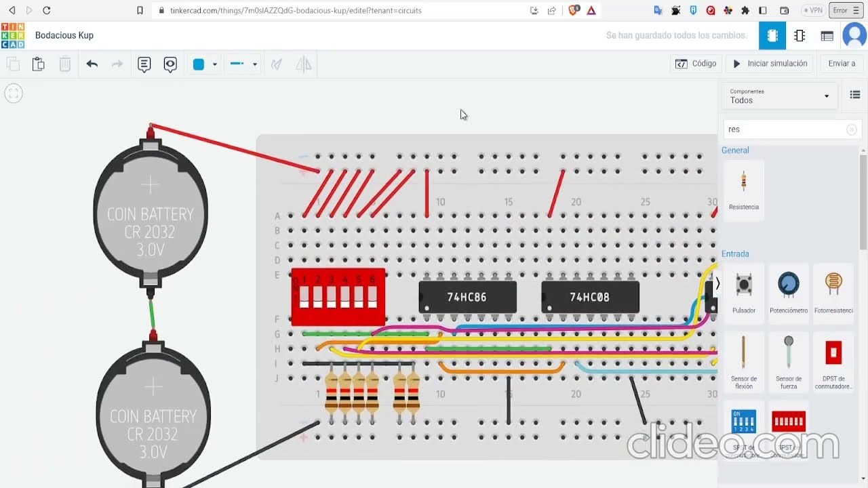Image resolution: width=868 pixels, height=488 pixels.
Task: Click the project name Bodacious Kup
Action: coord(64,35)
